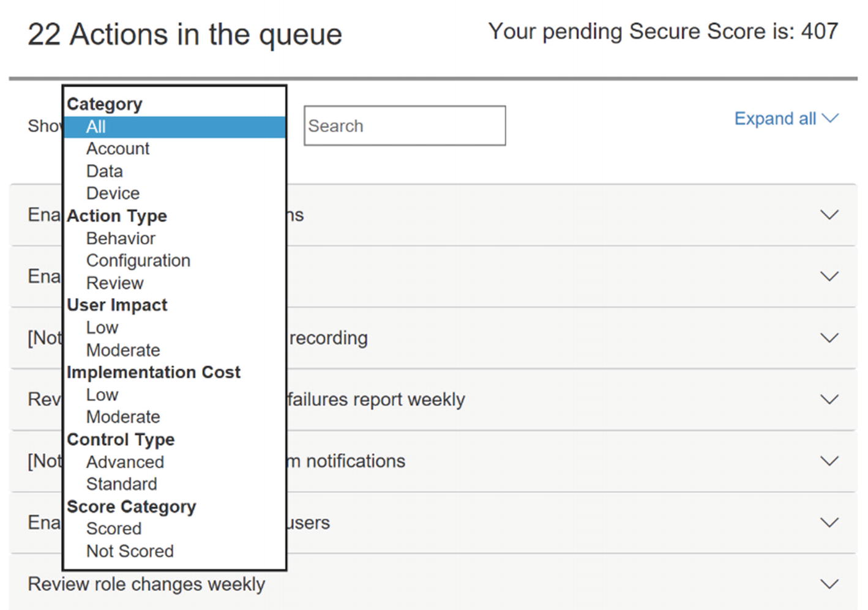
Task: Expand the row ending in 'notifications' chevron
Action: [829, 461]
